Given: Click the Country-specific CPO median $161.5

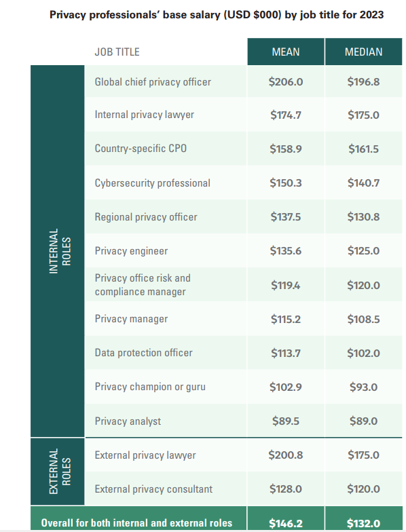Looking at the screenshot, I should tap(363, 149).
